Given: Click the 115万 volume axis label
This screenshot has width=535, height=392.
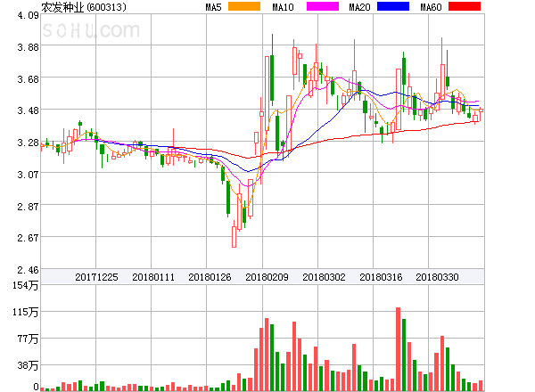Looking at the screenshot, I should (x=26, y=312).
